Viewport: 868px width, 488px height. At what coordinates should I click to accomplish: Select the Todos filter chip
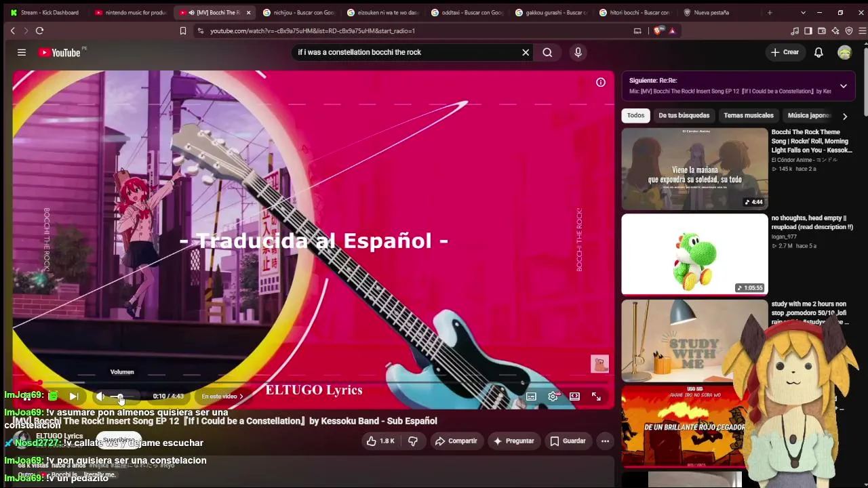click(635, 115)
